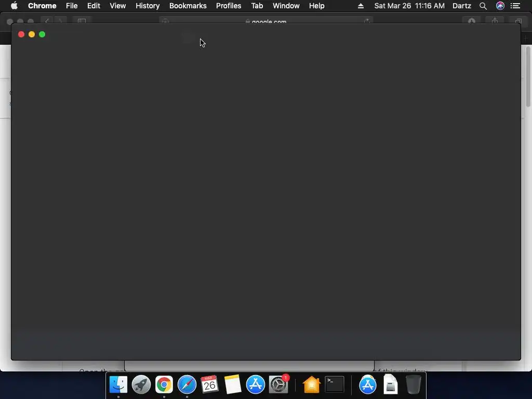Open App Store icon next to Notes
The image size is (532, 399).
click(x=256, y=384)
